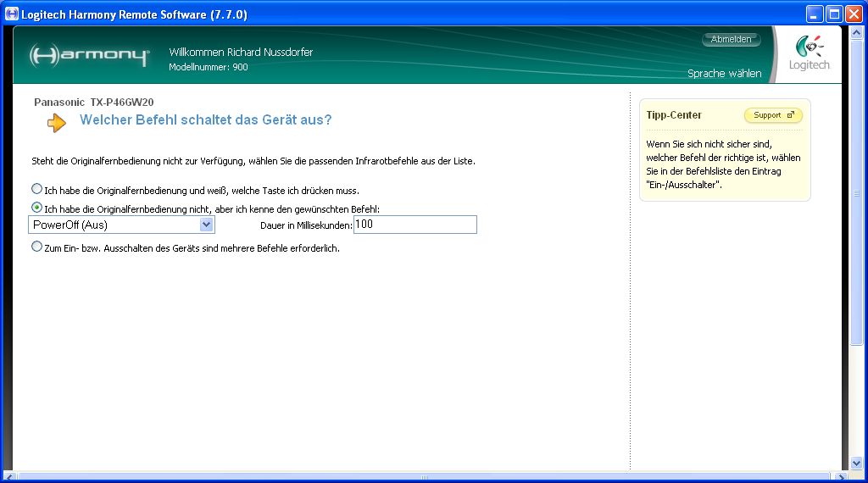Click the vertical scrollbar up arrow
The image size is (868, 483).
click(855, 32)
